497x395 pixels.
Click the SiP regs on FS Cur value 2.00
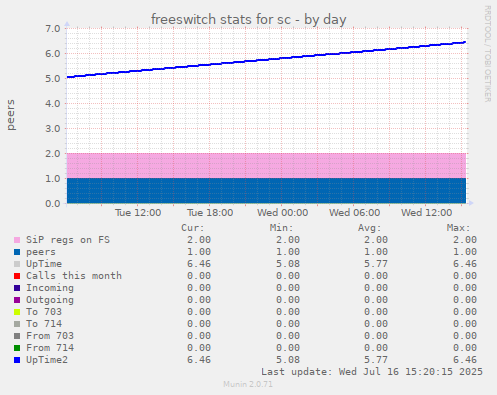[199, 240]
